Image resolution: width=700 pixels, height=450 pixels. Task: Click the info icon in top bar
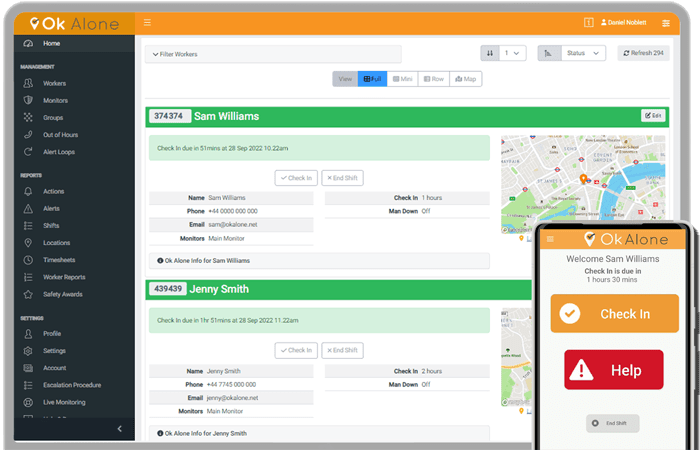[x=589, y=22]
